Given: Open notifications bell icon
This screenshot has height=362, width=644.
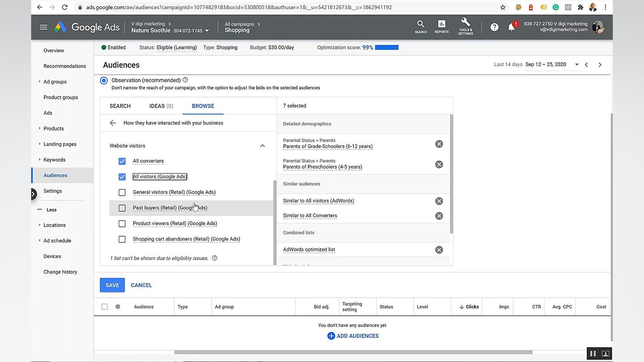Looking at the screenshot, I should click(511, 27).
